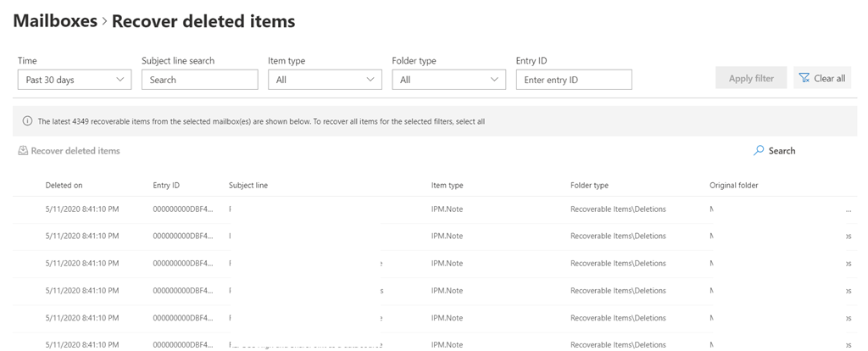The width and height of the screenshot is (868, 351).
Task: Click Recoverable Items\Deletions in third row
Action: pos(618,263)
